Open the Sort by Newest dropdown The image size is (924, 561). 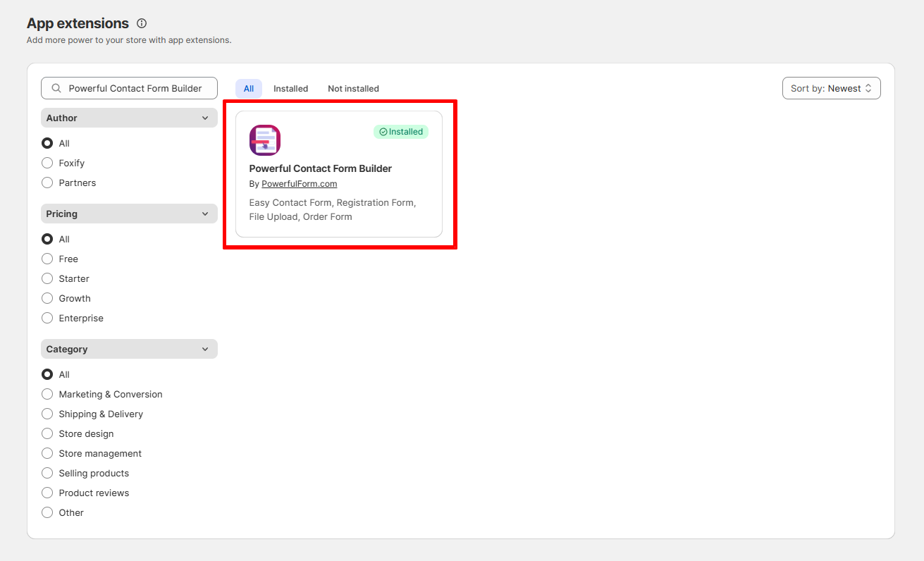[832, 88]
